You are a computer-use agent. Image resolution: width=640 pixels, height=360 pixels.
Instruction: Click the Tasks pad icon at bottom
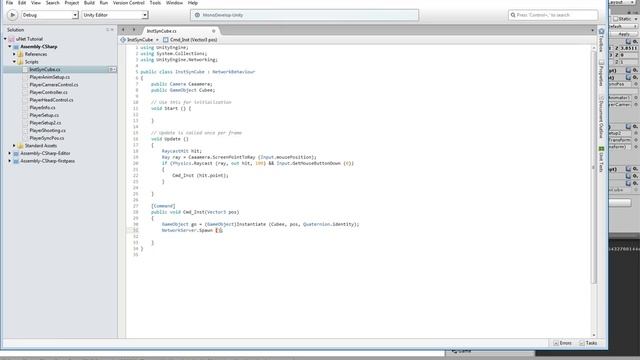click(x=582, y=343)
